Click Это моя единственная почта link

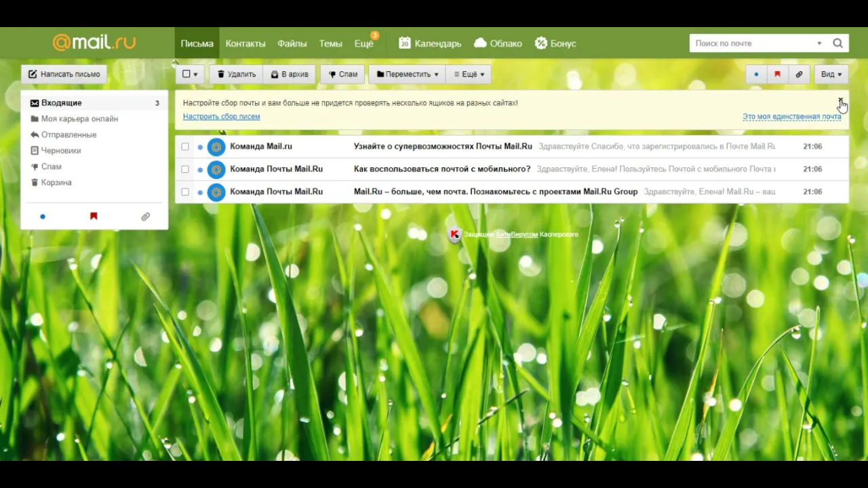(x=791, y=117)
